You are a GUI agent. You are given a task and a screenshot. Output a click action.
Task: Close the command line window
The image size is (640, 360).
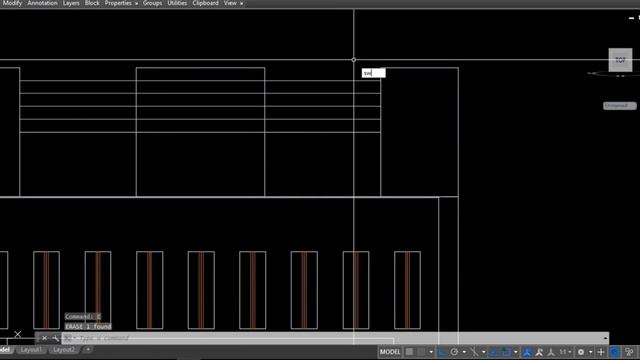coord(44,338)
